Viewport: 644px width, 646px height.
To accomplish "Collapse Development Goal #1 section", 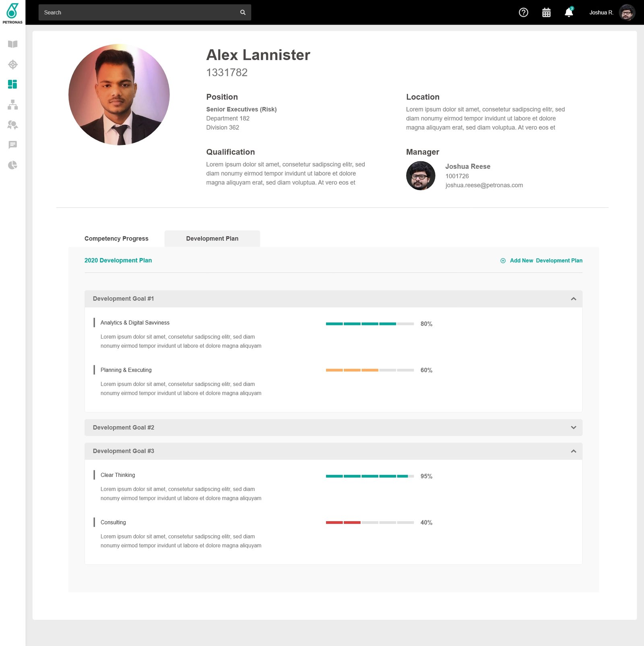I will click(573, 299).
